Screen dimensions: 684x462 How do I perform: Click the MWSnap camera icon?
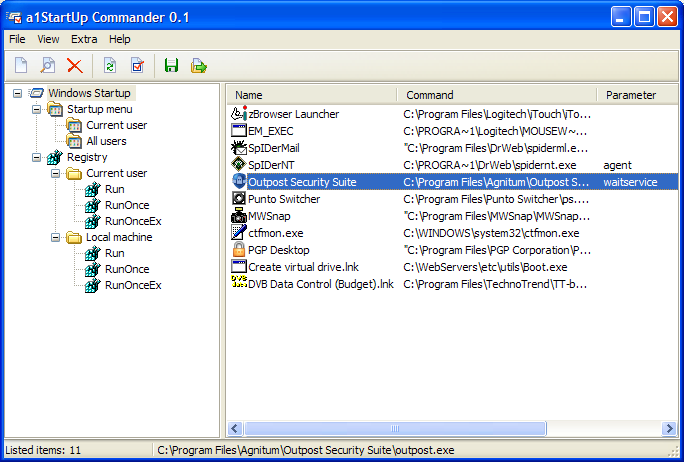tap(239, 216)
